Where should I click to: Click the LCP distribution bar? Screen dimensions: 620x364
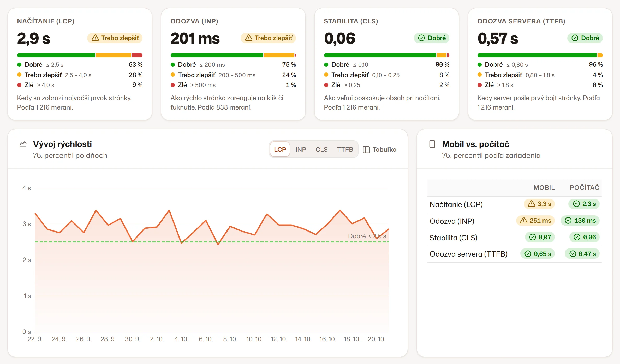click(x=80, y=55)
